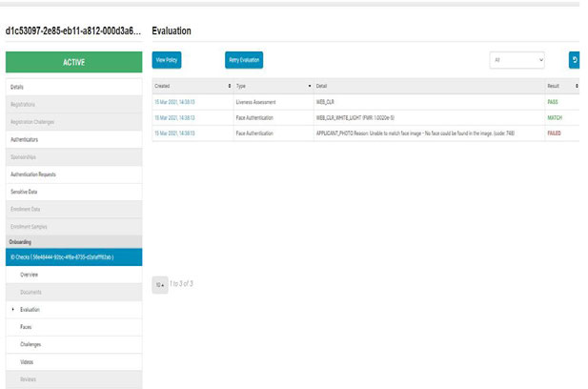This screenshot has width=588, height=389.
Task: Open the FAILED Face Authentication date link
Action: (x=173, y=133)
